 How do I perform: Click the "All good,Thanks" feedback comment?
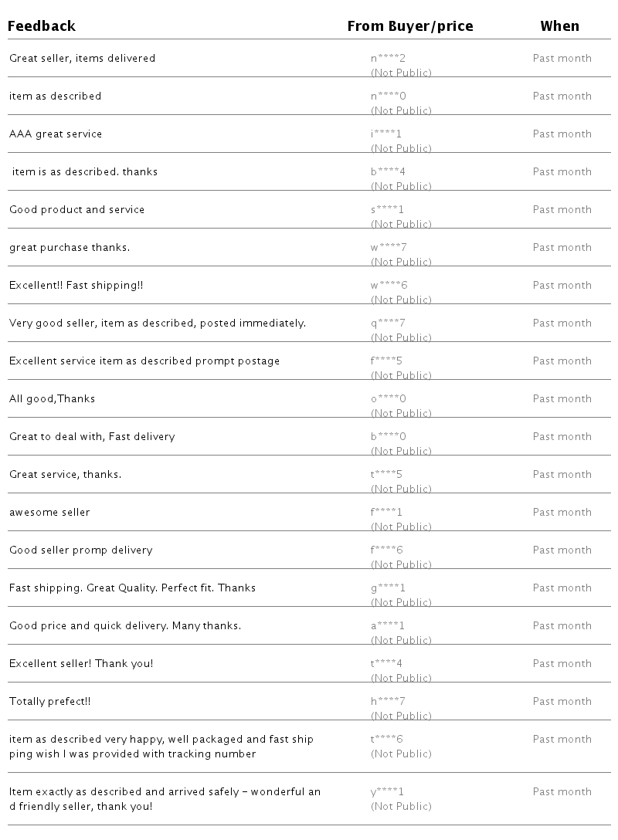pyautogui.click(x=53, y=398)
